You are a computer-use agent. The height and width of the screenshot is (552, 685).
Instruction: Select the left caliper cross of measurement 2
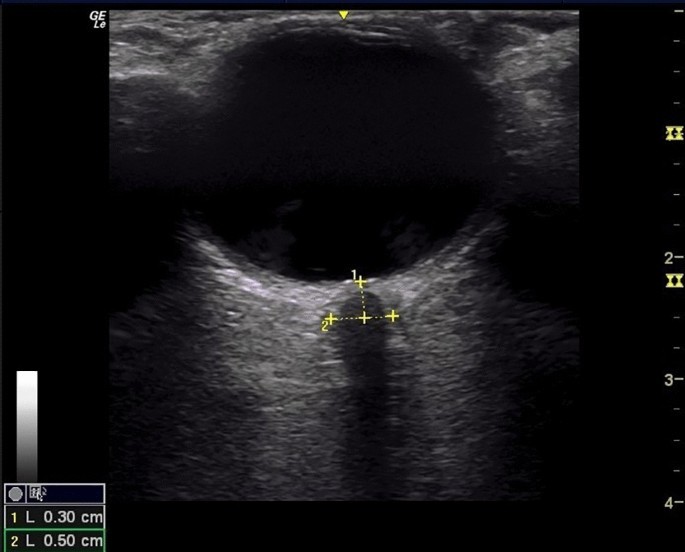(x=331, y=319)
